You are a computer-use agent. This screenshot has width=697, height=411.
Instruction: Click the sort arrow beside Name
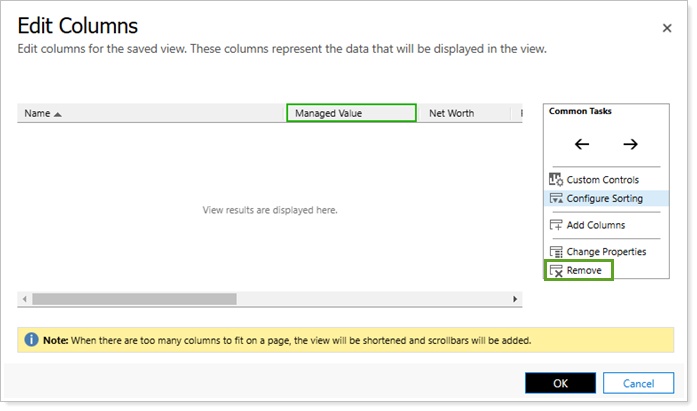tap(58, 114)
